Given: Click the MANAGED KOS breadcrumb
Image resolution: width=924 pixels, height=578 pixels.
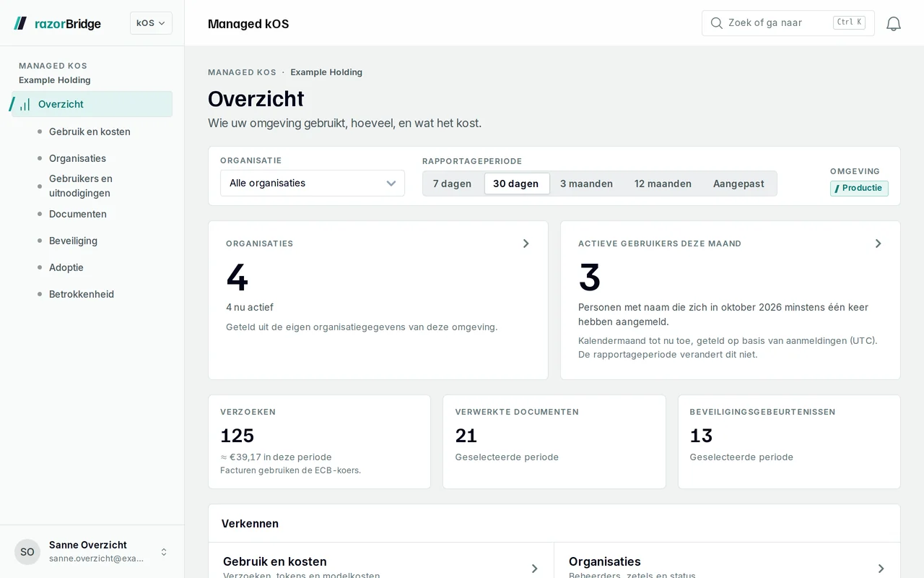Looking at the screenshot, I should click(242, 72).
